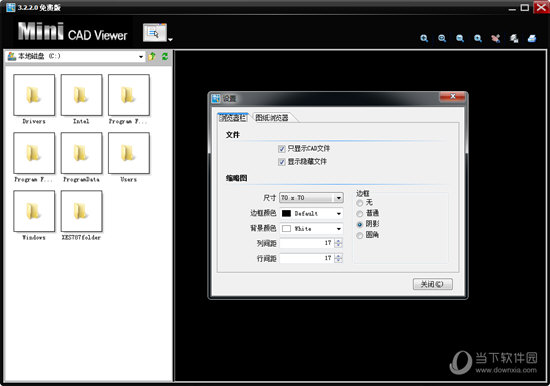Click the print drawing icon
This screenshot has height=386, width=550.
(532, 39)
